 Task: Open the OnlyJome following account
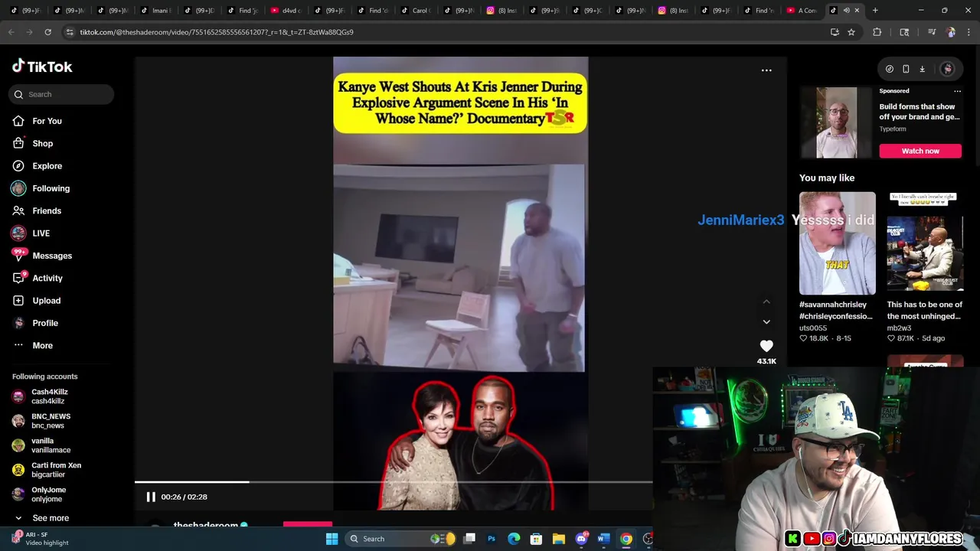(x=48, y=494)
